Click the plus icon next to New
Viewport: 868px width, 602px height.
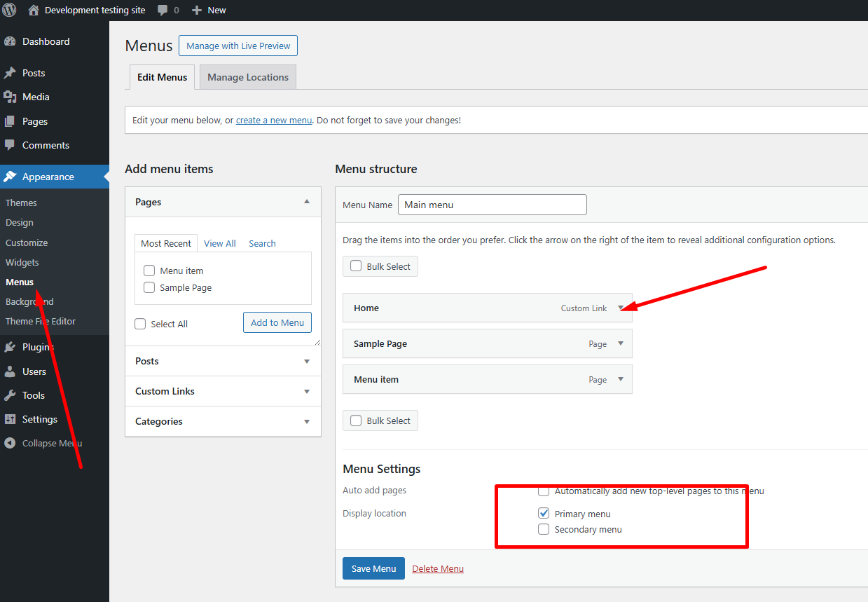197,11
